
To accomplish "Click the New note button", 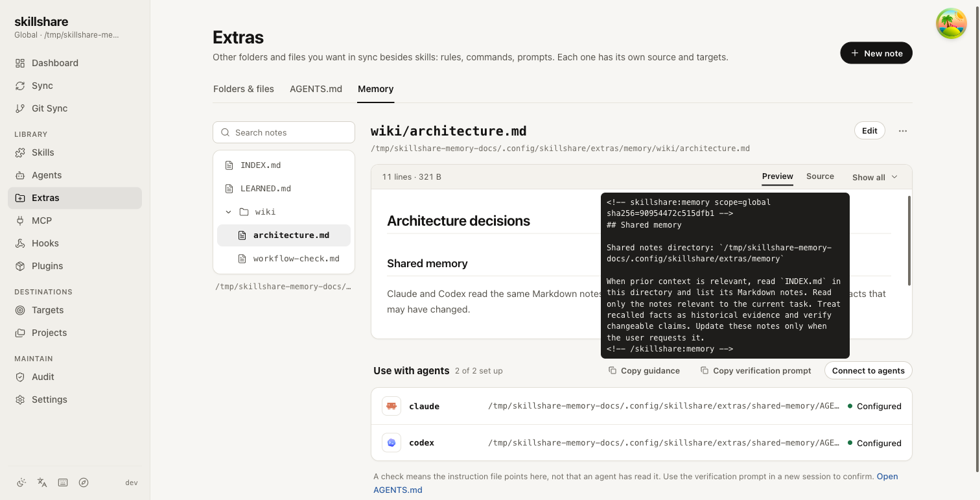I will (x=876, y=53).
